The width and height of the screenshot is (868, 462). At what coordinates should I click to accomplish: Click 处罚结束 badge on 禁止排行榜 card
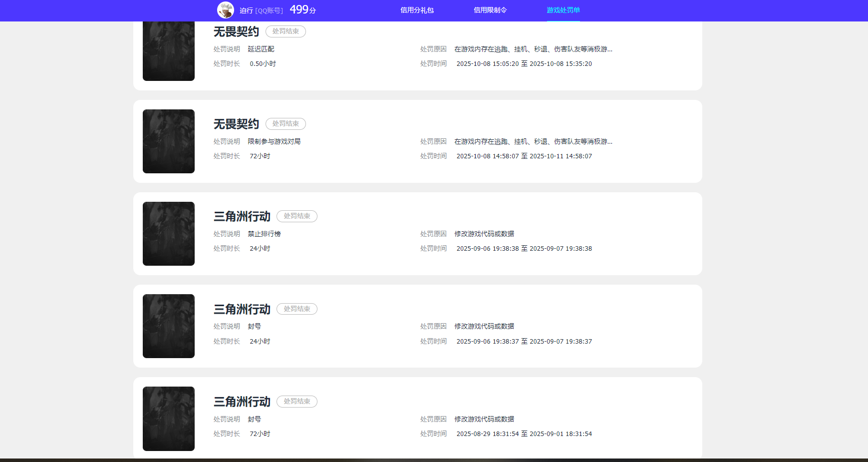[297, 216]
